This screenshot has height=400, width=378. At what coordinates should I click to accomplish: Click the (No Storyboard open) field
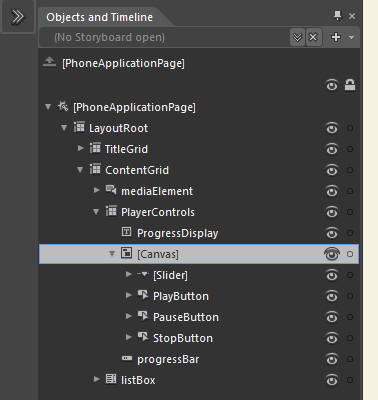[164, 37]
